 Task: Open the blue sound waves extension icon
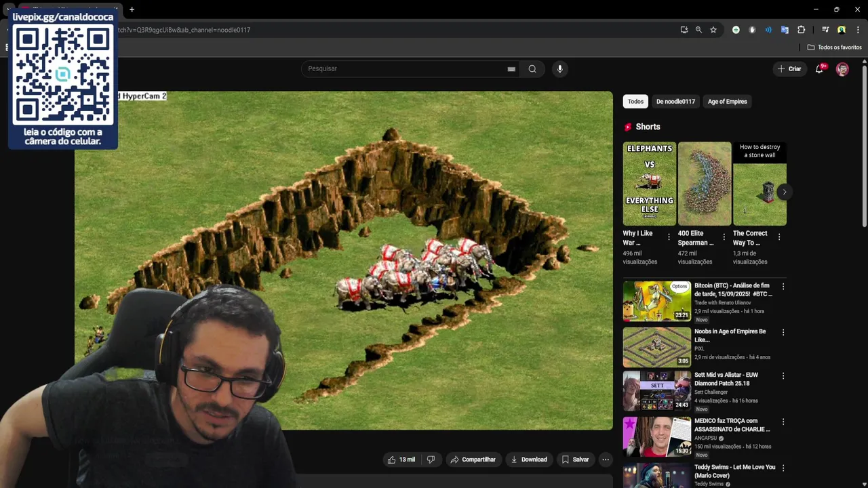[768, 30]
